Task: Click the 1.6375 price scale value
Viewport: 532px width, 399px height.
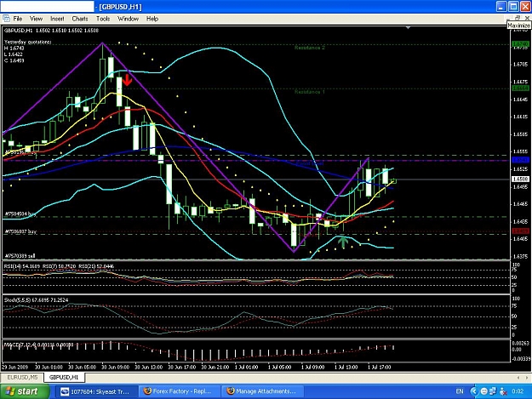Action: tap(520, 257)
